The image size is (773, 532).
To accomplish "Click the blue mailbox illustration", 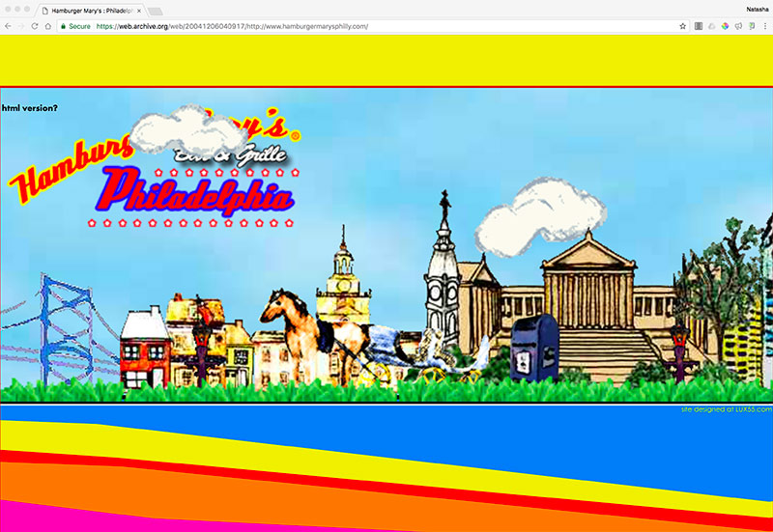I will pos(534,349).
